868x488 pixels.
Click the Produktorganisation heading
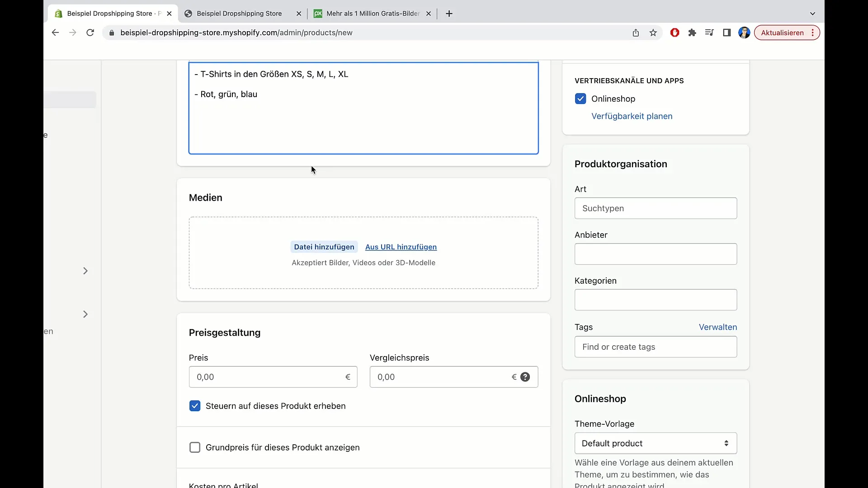point(621,164)
